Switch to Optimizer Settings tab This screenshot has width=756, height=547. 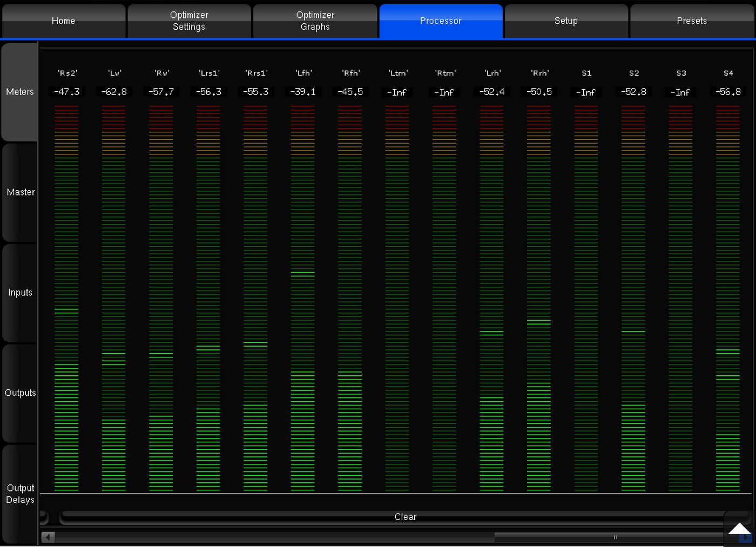pos(189,21)
